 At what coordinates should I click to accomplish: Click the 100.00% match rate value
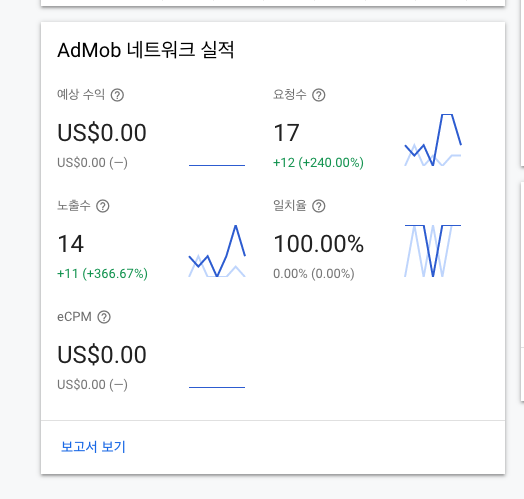click(x=318, y=244)
